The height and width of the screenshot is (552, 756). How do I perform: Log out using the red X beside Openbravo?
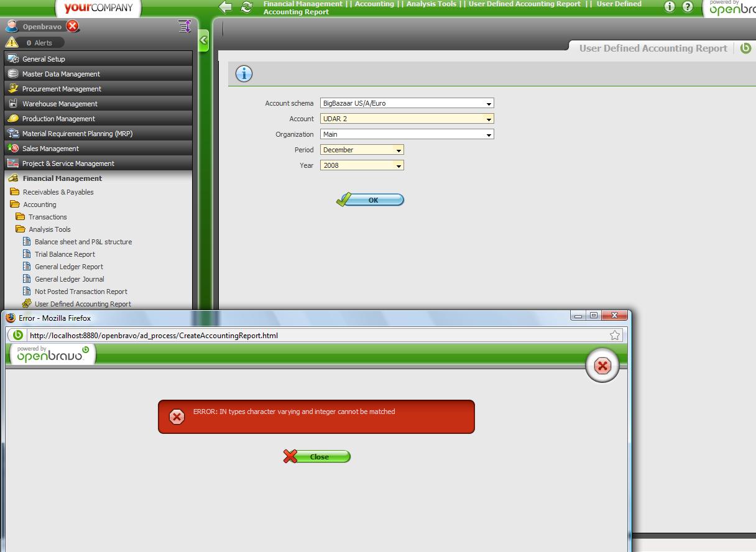pyautogui.click(x=73, y=26)
